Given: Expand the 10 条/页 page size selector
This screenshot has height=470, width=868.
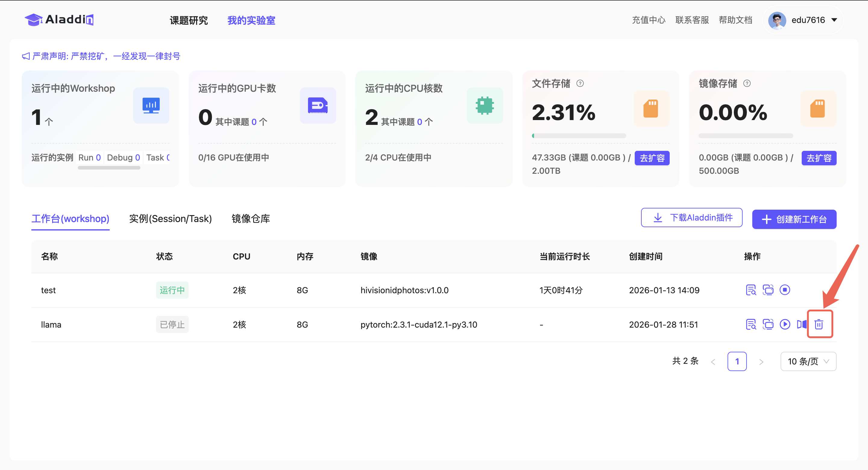Looking at the screenshot, I should coord(808,361).
